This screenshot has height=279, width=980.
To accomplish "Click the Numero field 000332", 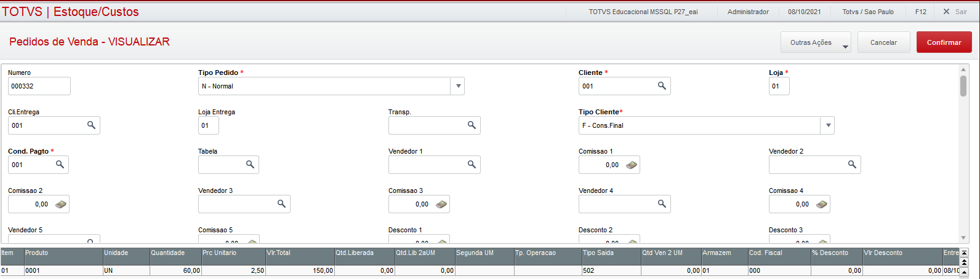I will click(39, 86).
